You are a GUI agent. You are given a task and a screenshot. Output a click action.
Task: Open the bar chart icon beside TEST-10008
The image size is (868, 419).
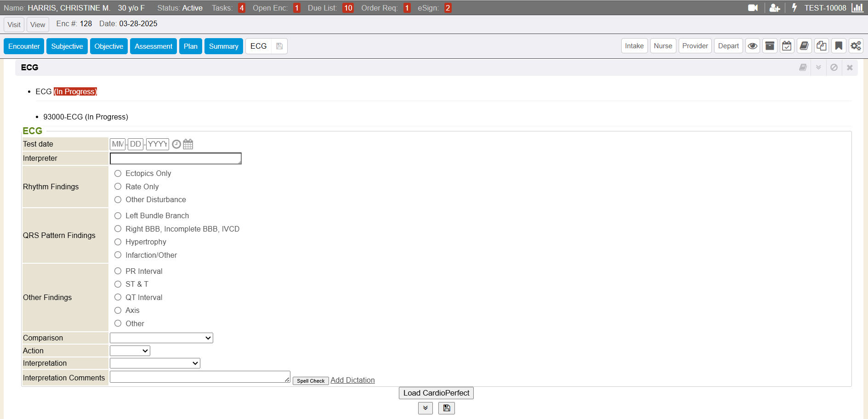[857, 8]
